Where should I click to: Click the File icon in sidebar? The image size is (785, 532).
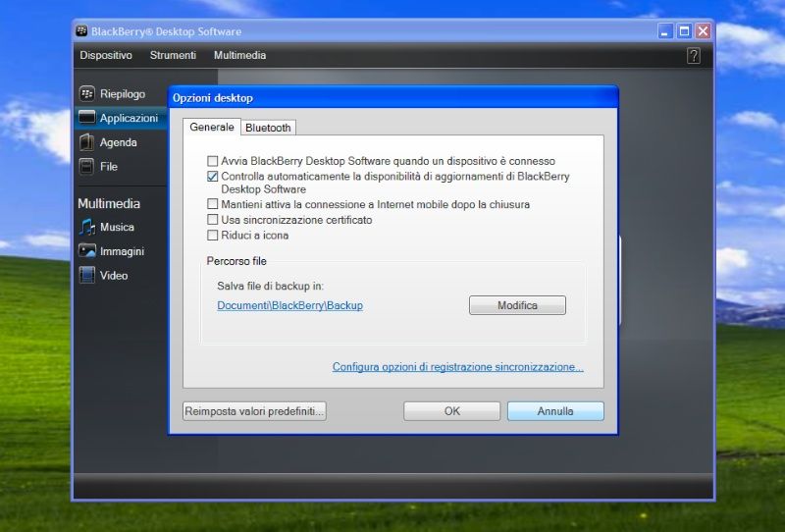pyautogui.click(x=86, y=166)
